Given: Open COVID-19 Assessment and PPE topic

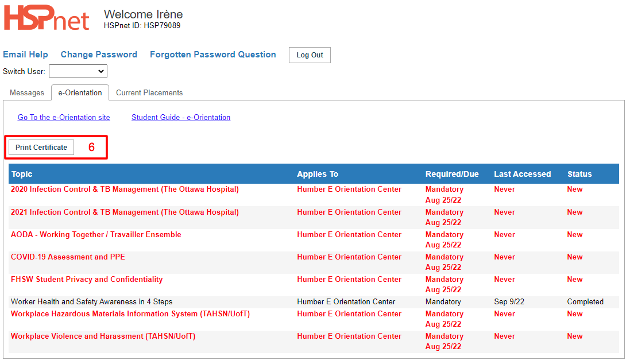Looking at the screenshot, I should tap(68, 257).
